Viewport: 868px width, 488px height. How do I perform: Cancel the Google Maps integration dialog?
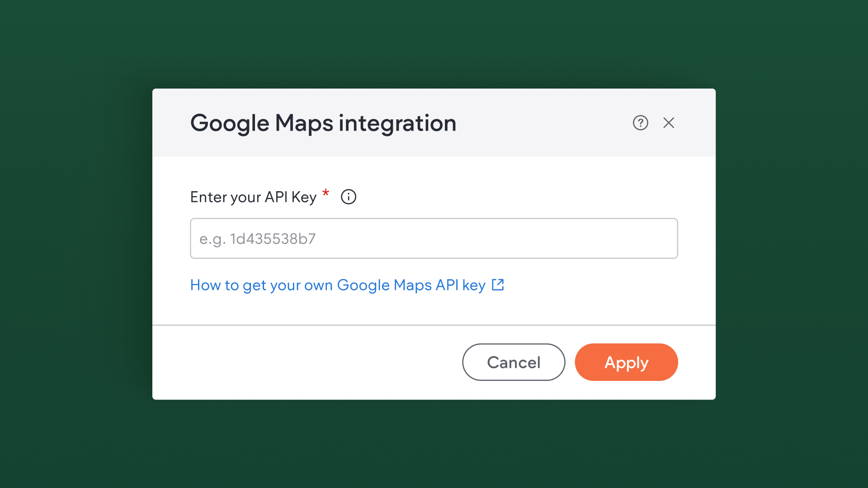coord(514,362)
